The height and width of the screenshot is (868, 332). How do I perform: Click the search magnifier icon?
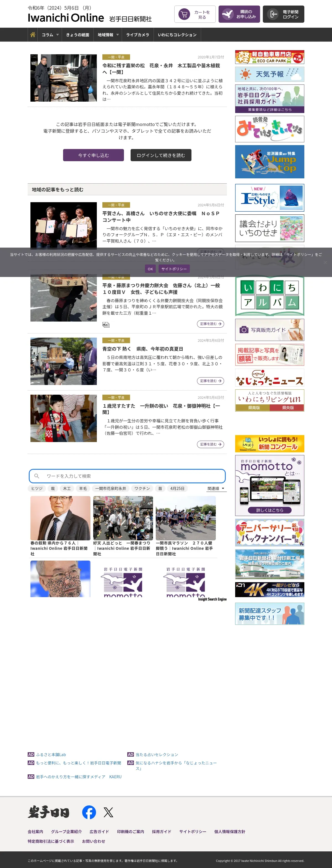37,476
